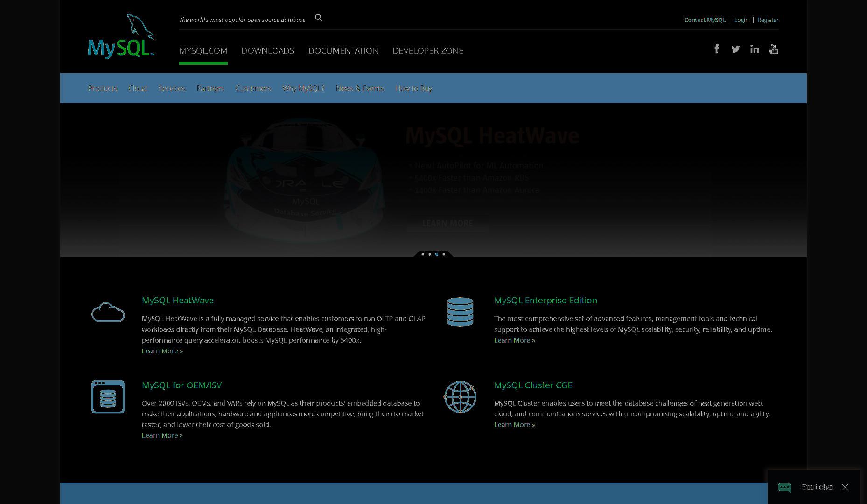Open the search magnifier icon

(x=319, y=18)
